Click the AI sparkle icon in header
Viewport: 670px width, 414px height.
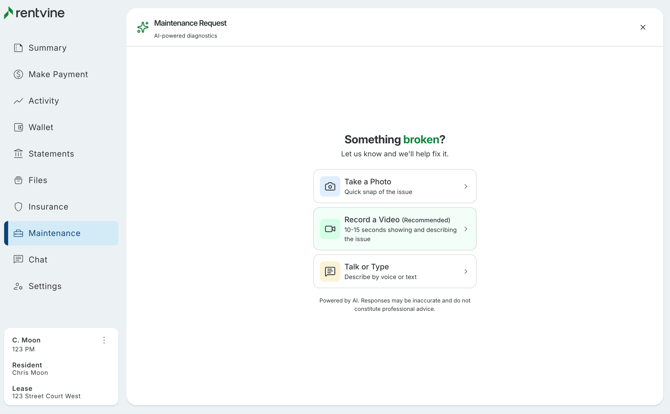coord(143,28)
